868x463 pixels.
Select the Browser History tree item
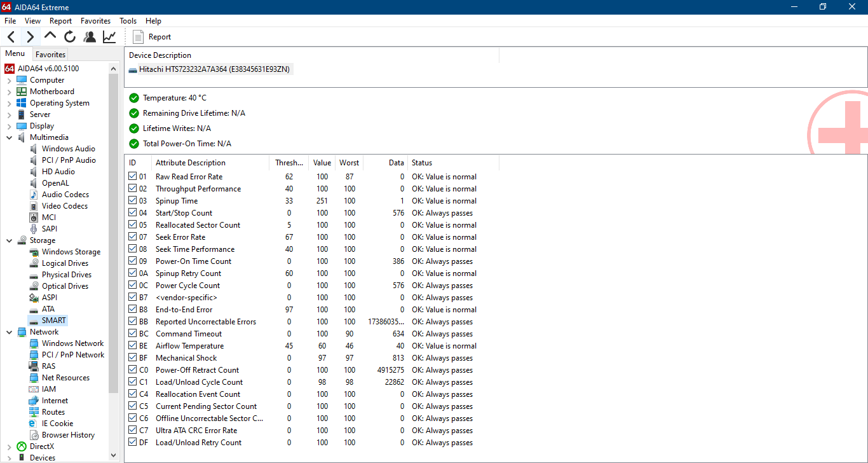point(68,435)
